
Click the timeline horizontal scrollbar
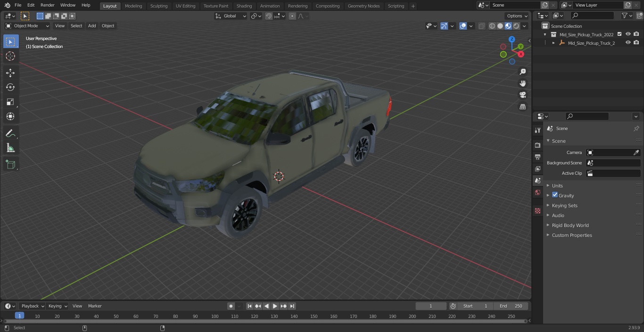pyautogui.click(x=265, y=321)
